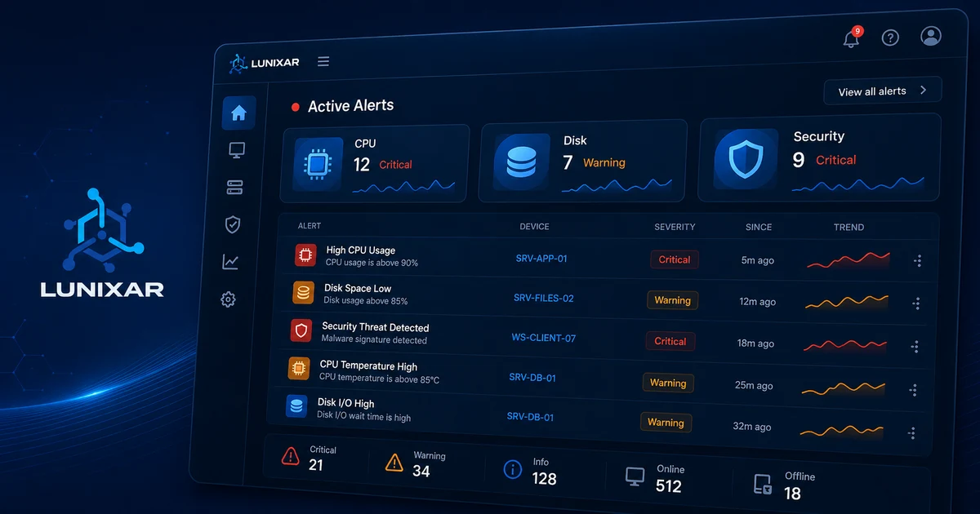
Task: Click the Disk card "7 Warning" count
Action: tap(594, 163)
